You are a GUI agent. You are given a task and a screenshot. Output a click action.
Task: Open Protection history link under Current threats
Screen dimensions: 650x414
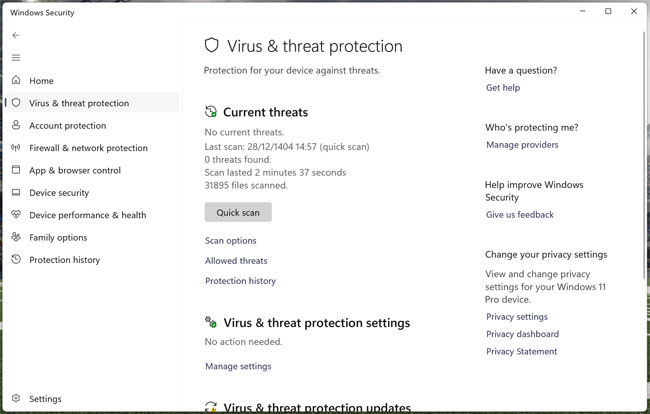tap(240, 281)
